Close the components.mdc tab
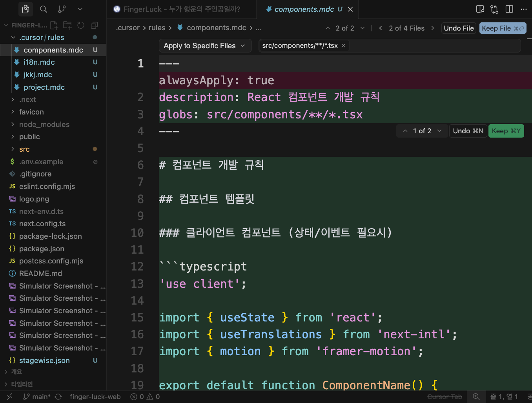Screen dimensions: 532x403 click(350, 9)
